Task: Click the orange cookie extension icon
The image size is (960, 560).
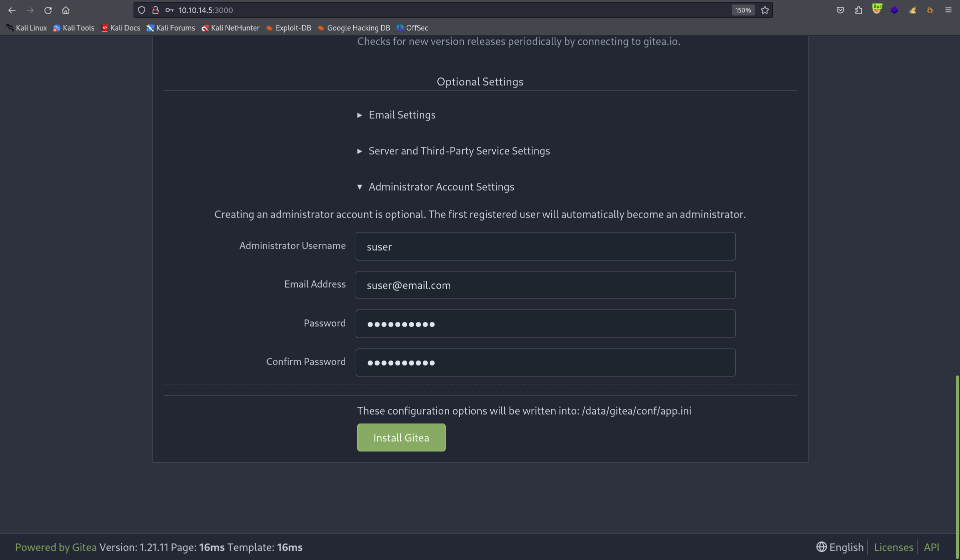Action: pyautogui.click(x=930, y=10)
